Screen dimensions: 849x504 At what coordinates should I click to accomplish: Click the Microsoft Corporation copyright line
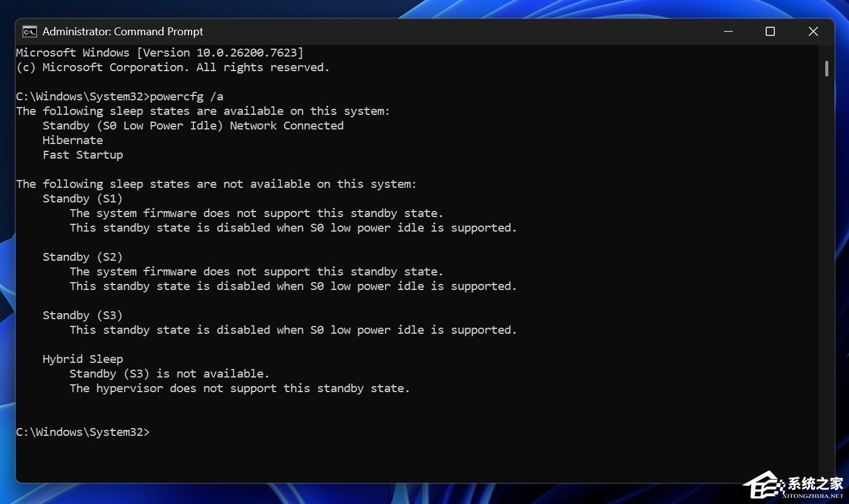[x=173, y=67]
